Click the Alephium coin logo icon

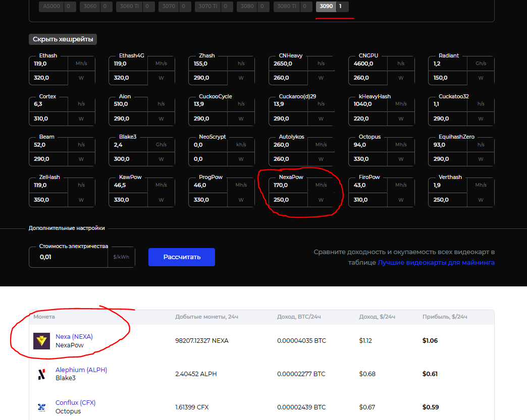[x=42, y=374]
